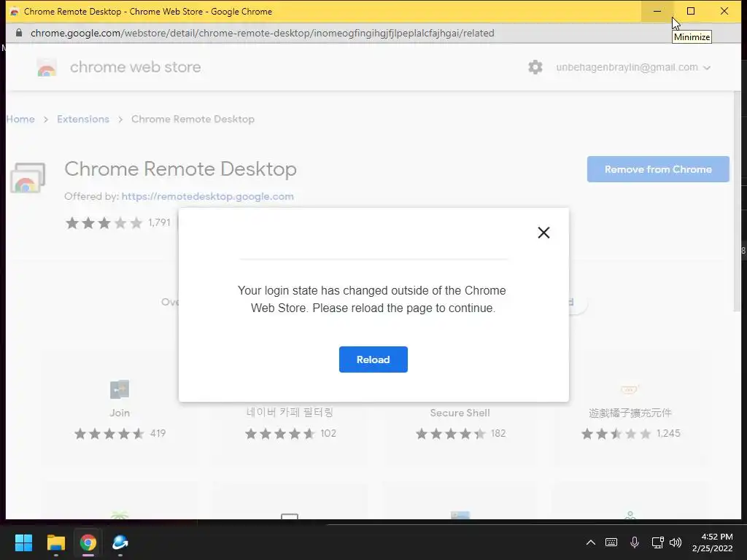The height and width of the screenshot is (560, 747).
Task: Show hidden system tray icons
Action: pyautogui.click(x=591, y=542)
